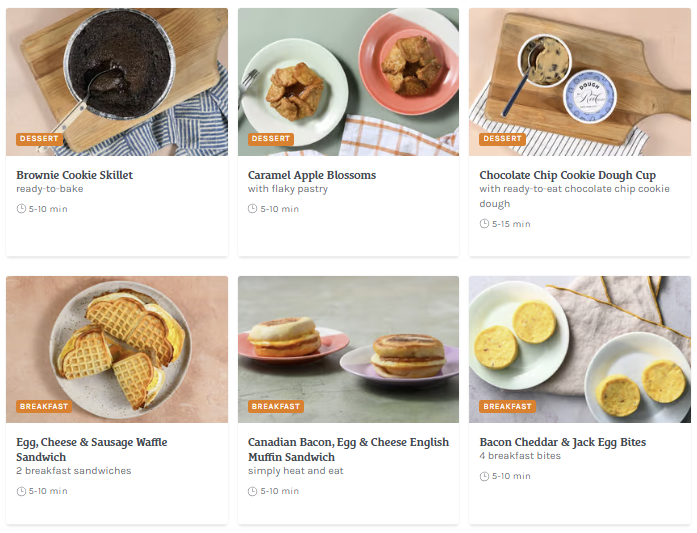The image size is (697, 533).
Task: Open the Brownie Cookie Skillet title link
Action: tap(74, 175)
